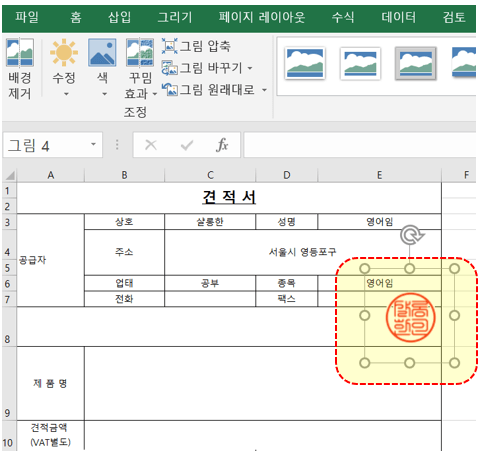This screenshot has height=459, width=484.
Task: Select column C header
Action: pyautogui.click(x=210, y=175)
